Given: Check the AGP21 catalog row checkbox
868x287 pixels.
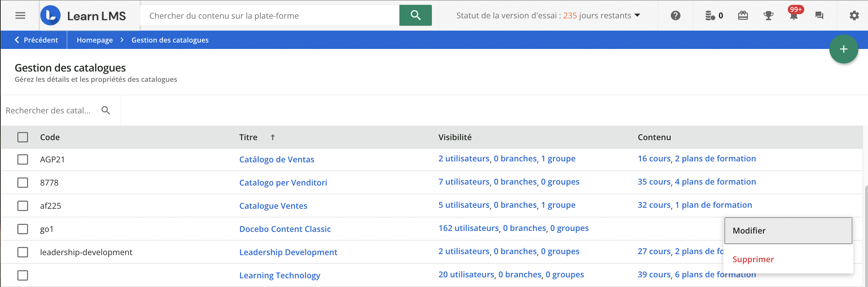Looking at the screenshot, I should coord(23,159).
